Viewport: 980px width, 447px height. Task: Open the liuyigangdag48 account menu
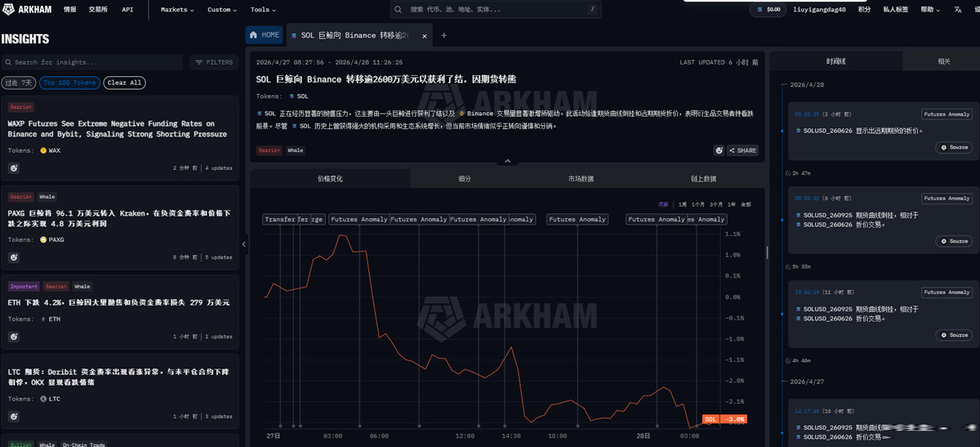pyautogui.click(x=819, y=10)
